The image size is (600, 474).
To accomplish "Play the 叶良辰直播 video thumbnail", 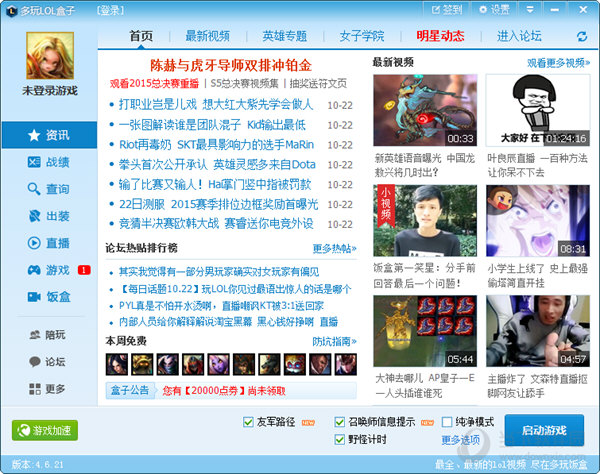I will tap(538, 110).
